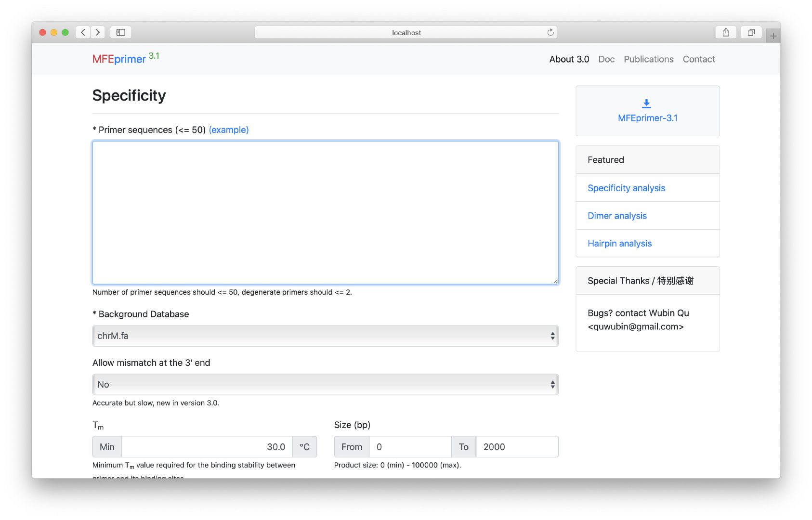Viewport: 812px width, 520px height.
Task: Open a new tab with the plus icon
Action: point(773,35)
